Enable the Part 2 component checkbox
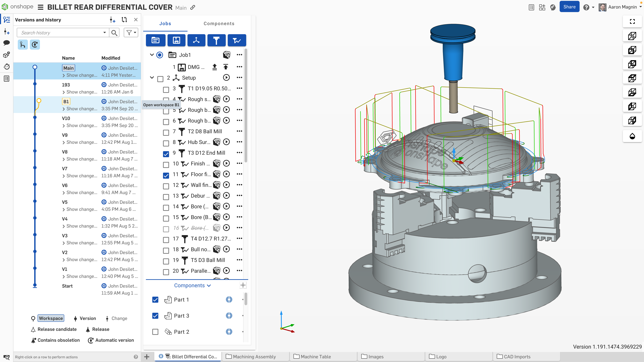The height and width of the screenshot is (362, 644). [x=155, y=331]
